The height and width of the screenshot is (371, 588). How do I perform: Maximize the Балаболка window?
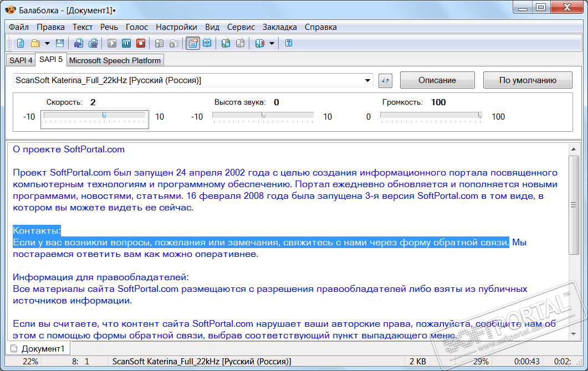541,8
